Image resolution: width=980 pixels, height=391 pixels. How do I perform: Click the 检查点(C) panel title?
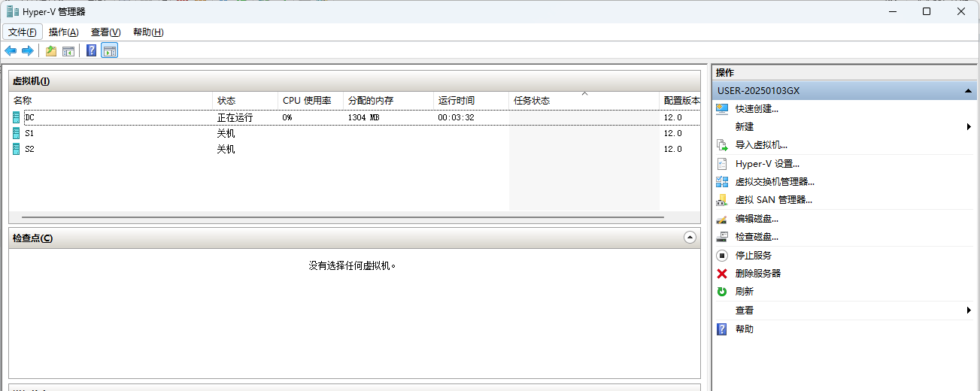click(32, 238)
